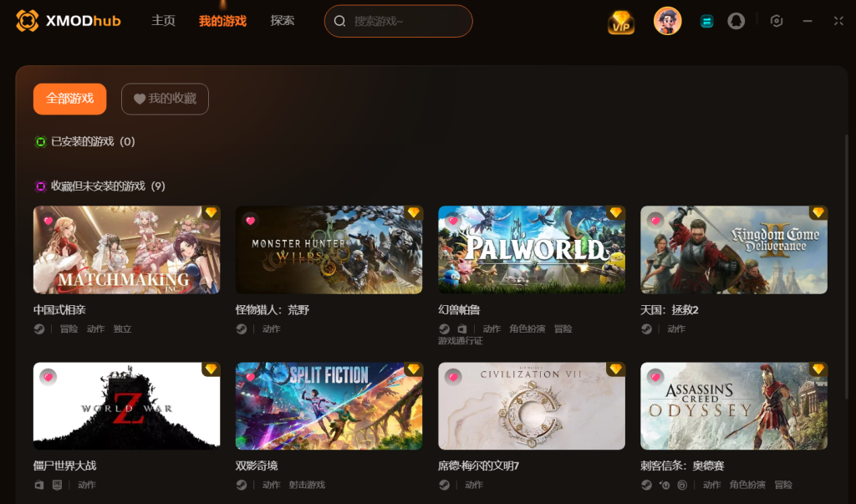
Task: Click the XMODhub logo
Action: pos(69,21)
